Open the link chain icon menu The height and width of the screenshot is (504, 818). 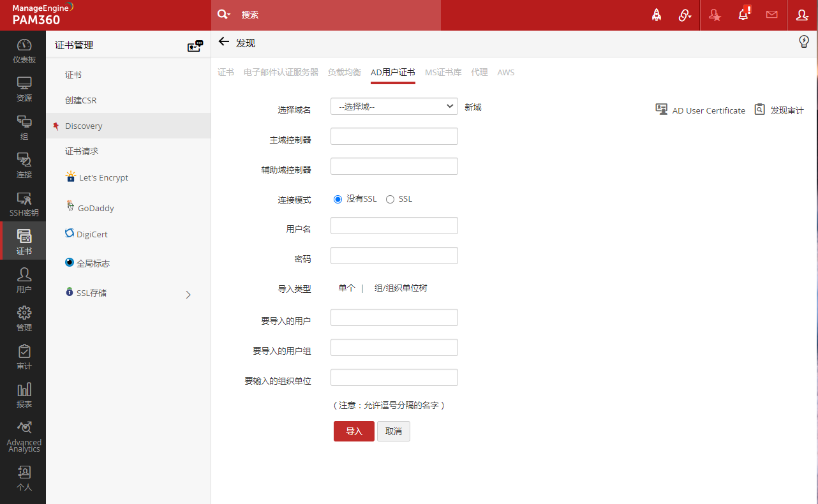pyautogui.click(x=685, y=15)
